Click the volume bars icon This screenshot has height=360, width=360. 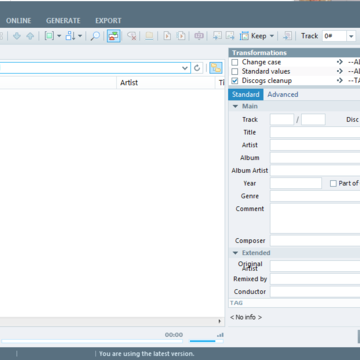[220, 335]
